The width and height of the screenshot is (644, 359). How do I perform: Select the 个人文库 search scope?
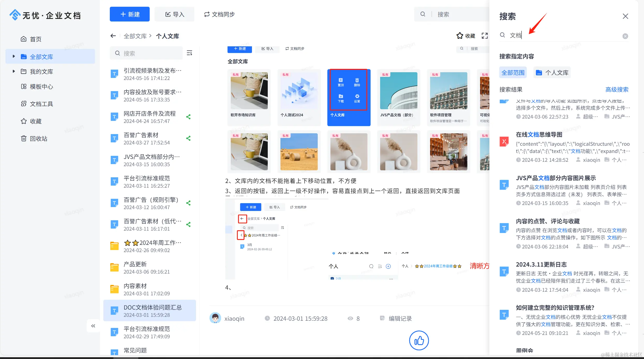(x=552, y=73)
